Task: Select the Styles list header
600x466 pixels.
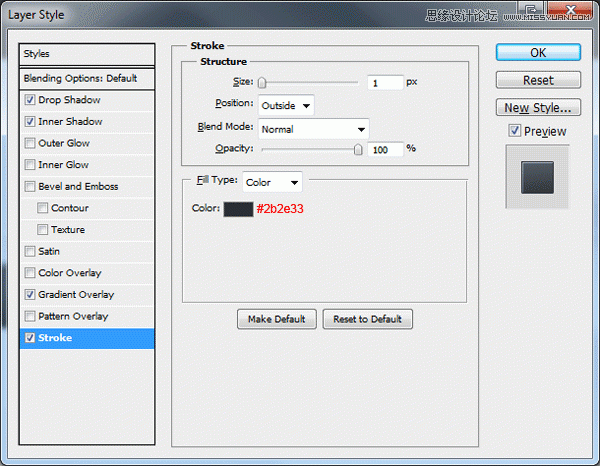Action: pos(87,54)
